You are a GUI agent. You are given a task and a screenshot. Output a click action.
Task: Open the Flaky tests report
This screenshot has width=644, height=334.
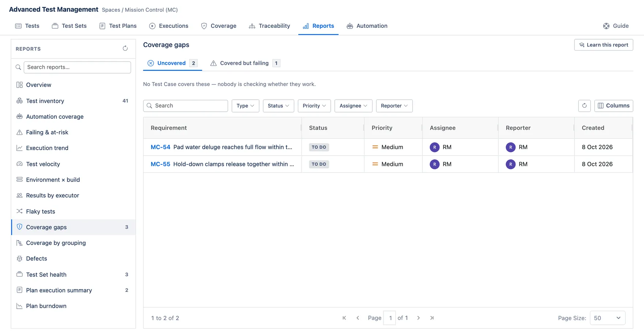(x=73, y=211)
